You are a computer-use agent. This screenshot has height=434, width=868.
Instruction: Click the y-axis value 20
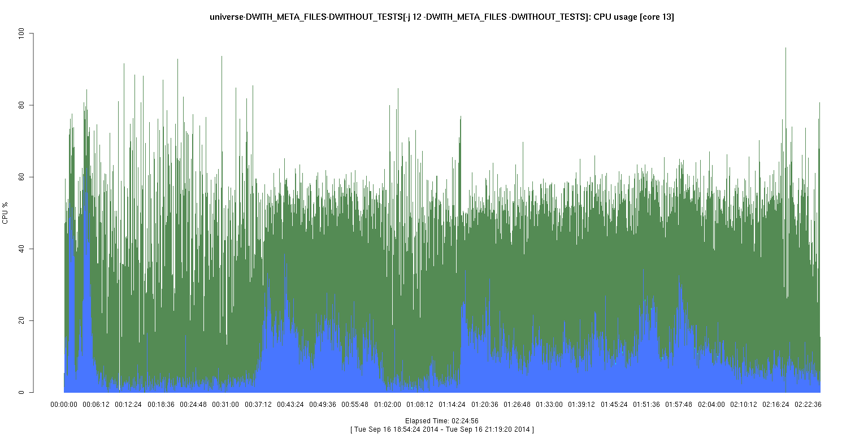(23, 321)
